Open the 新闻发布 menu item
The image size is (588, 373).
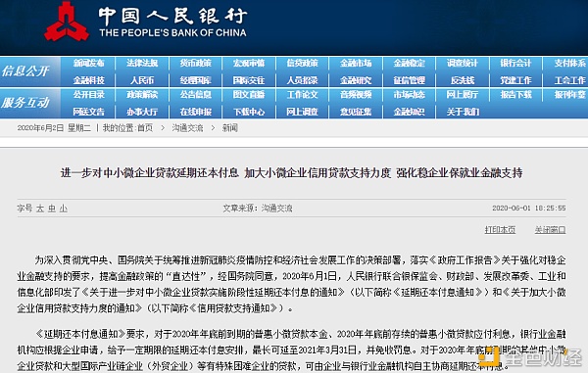pos(88,63)
